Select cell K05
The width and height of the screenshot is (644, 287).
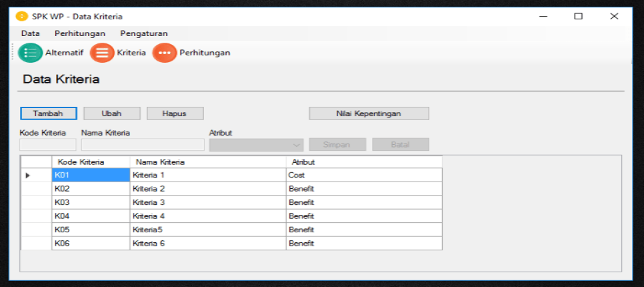point(91,230)
